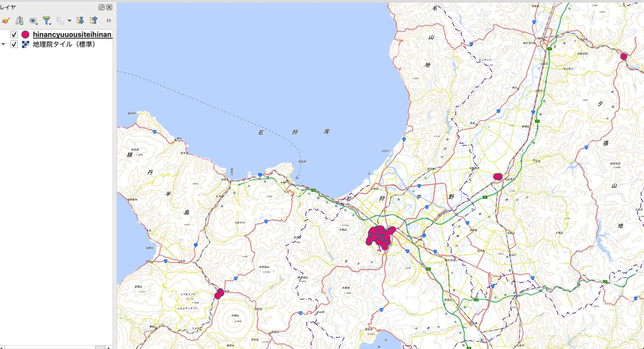The width and height of the screenshot is (644, 349).
Task: Add a new group to the layer tree
Action: 19,21
